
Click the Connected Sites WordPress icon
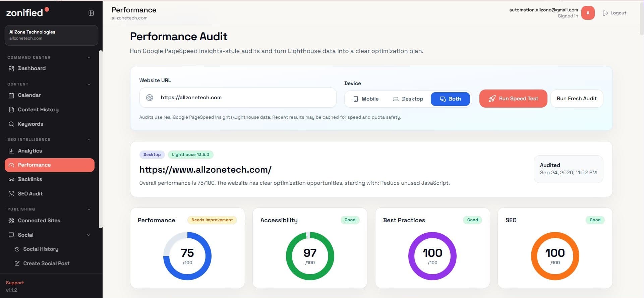(x=11, y=221)
